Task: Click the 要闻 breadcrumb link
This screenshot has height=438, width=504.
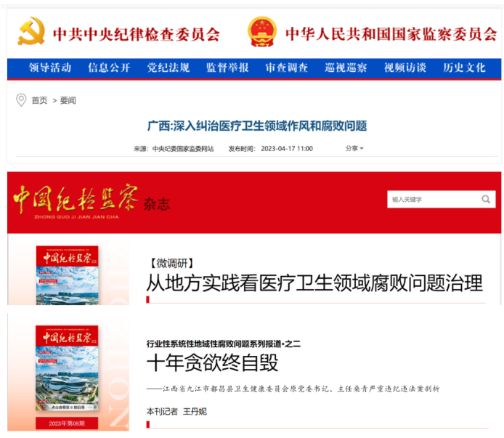Action: click(x=68, y=100)
